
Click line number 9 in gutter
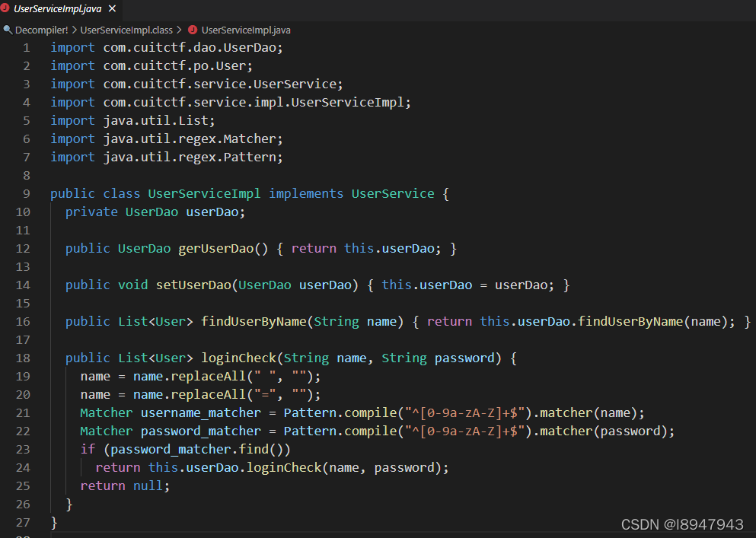27,194
